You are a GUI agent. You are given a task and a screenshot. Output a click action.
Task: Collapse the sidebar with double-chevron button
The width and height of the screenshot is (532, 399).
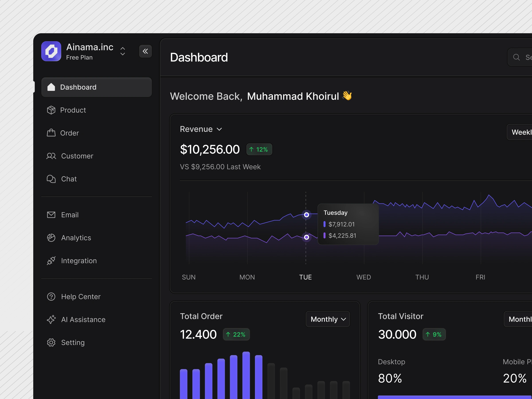click(145, 51)
